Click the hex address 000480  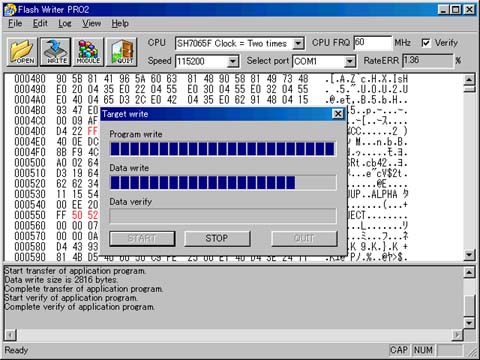pos(30,79)
